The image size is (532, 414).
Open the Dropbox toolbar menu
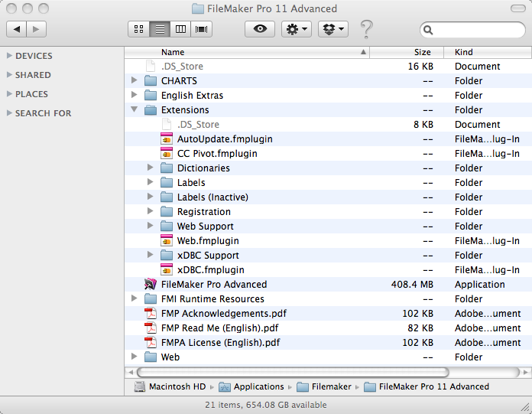333,29
